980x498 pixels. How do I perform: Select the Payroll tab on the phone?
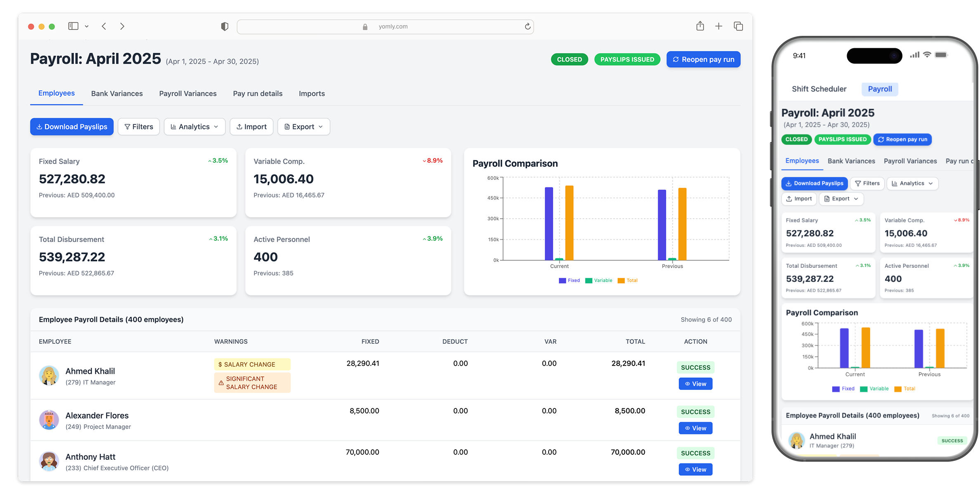pos(880,89)
